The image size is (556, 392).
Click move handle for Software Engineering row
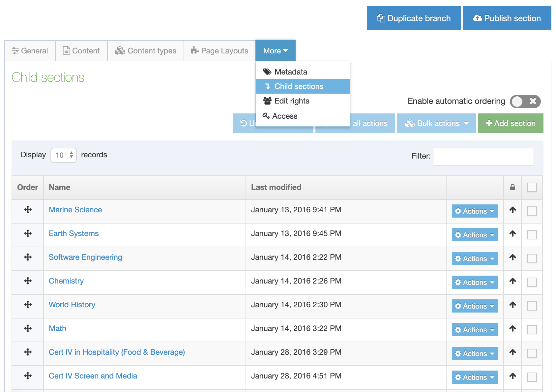click(28, 257)
